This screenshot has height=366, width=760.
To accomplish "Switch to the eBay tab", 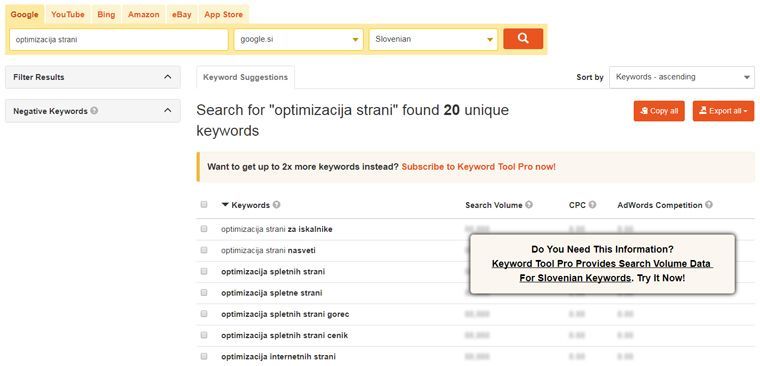I will 182,15.
